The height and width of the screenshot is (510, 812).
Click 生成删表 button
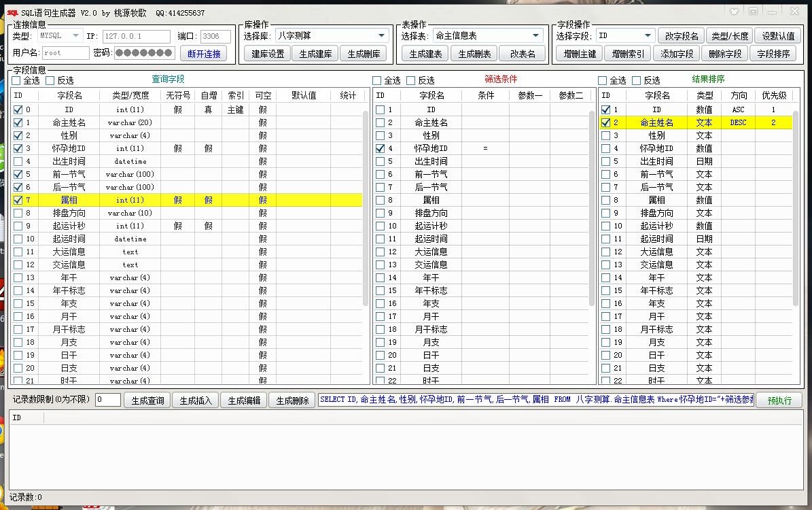coord(474,54)
